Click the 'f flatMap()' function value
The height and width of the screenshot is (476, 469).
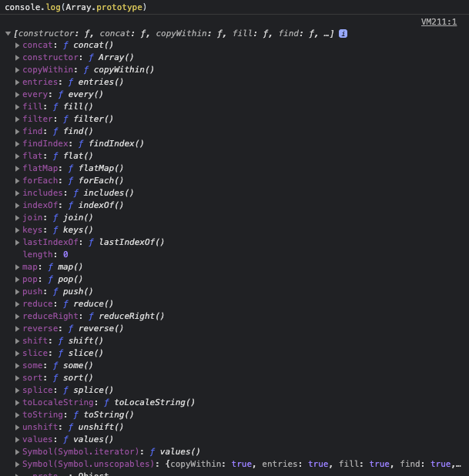pyautogui.click(x=95, y=169)
